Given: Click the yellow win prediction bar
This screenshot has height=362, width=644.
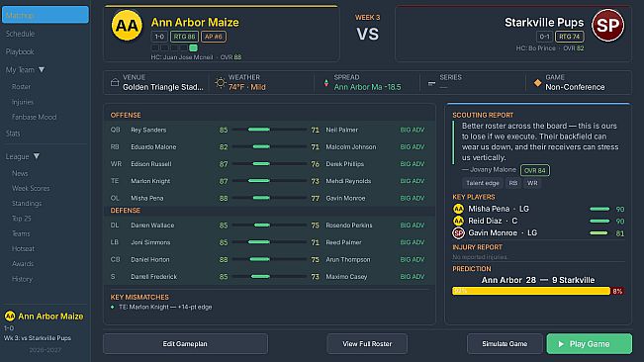Looking at the screenshot, I should pos(530,291).
